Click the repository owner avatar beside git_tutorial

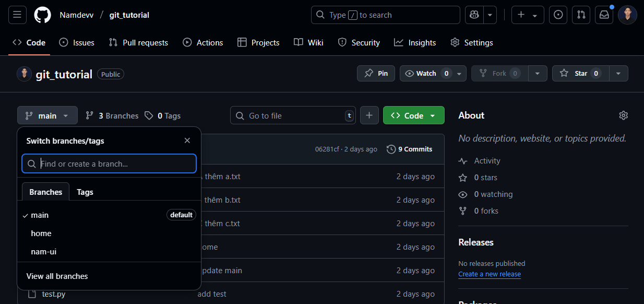coord(25,74)
